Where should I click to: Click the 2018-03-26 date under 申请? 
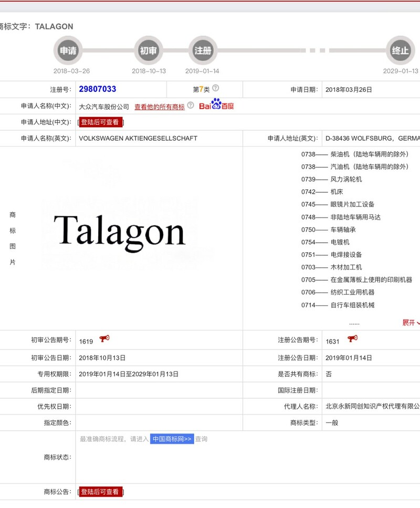click(71, 71)
